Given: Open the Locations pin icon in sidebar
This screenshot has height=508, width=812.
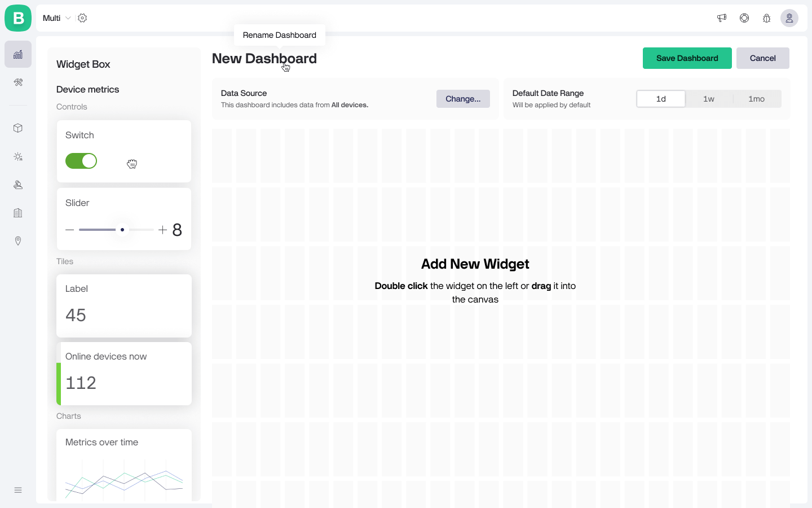Looking at the screenshot, I should point(18,241).
